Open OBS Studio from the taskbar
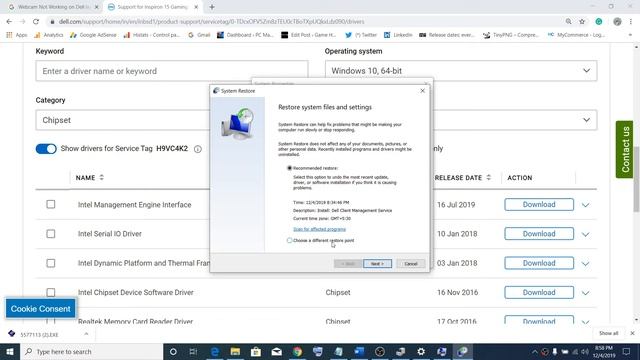 pos(380,351)
